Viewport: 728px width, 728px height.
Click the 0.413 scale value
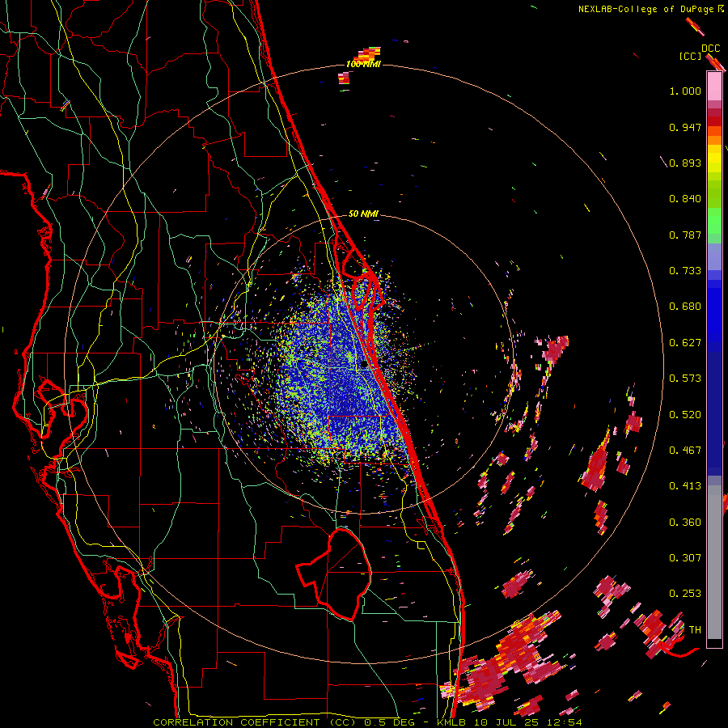point(685,486)
